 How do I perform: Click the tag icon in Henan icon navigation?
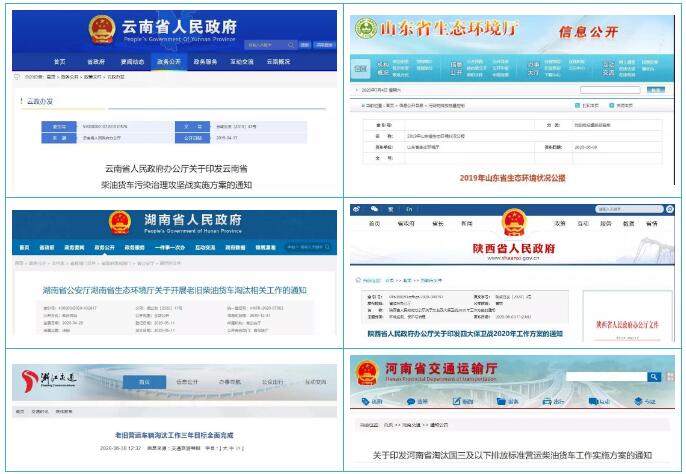pos(365,401)
